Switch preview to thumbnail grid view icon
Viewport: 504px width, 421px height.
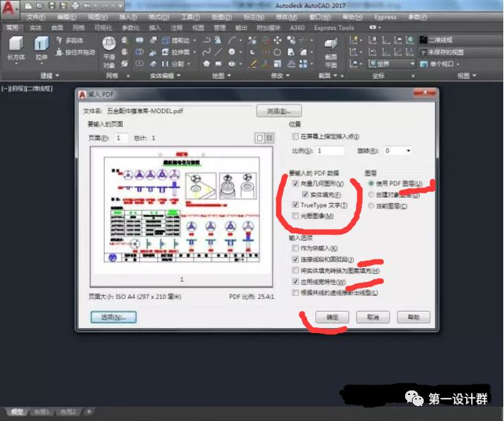pyautogui.click(x=271, y=138)
